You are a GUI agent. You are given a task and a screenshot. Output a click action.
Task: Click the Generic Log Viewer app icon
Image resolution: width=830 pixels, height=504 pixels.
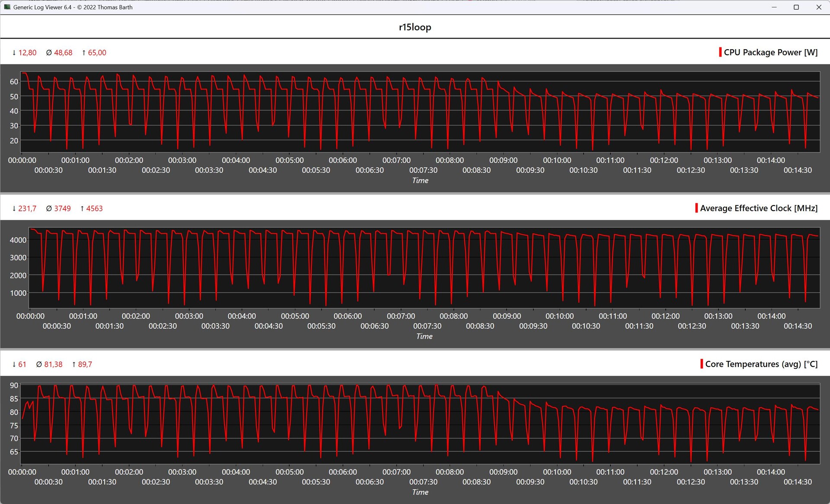[7, 7]
